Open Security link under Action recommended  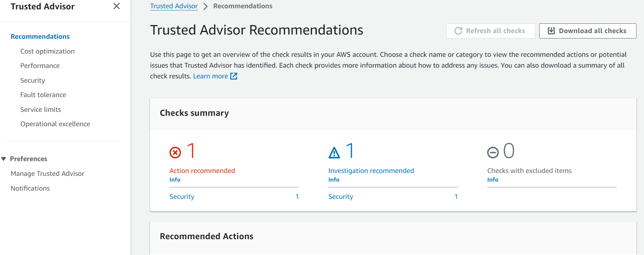tap(182, 197)
